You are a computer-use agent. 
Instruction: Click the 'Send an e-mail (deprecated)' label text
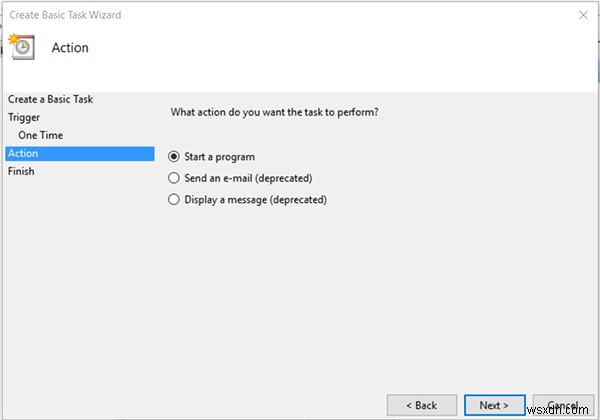[249, 178]
